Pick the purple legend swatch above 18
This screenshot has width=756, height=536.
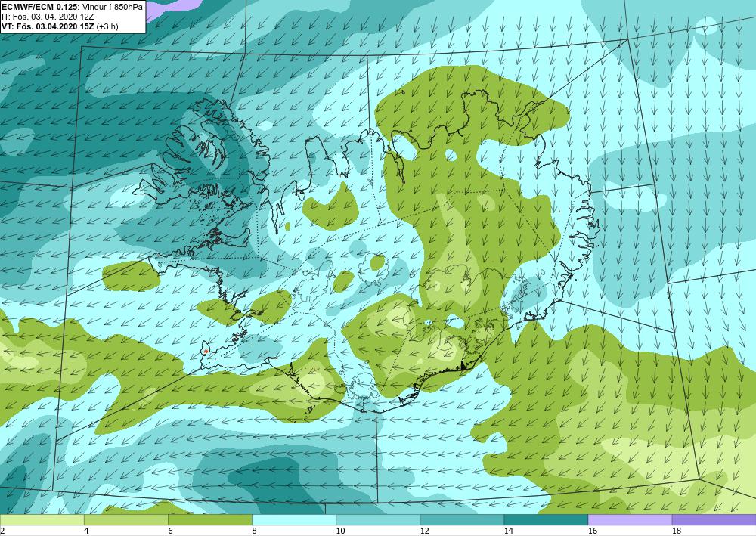coord(714,519)
